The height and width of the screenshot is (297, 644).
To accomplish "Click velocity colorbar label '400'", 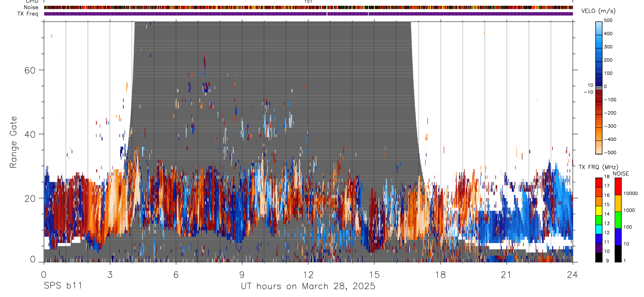I will [608, 34].
